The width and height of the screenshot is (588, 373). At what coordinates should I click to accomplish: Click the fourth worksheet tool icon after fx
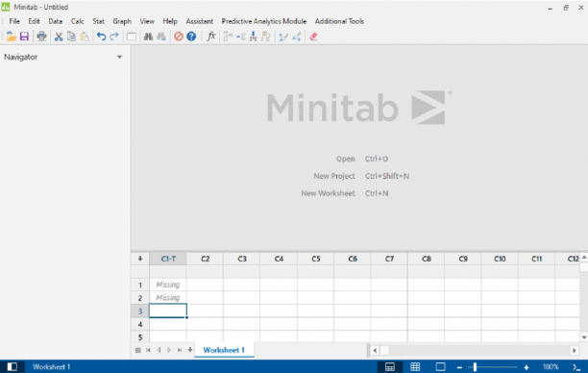click(x=266, y=37)
